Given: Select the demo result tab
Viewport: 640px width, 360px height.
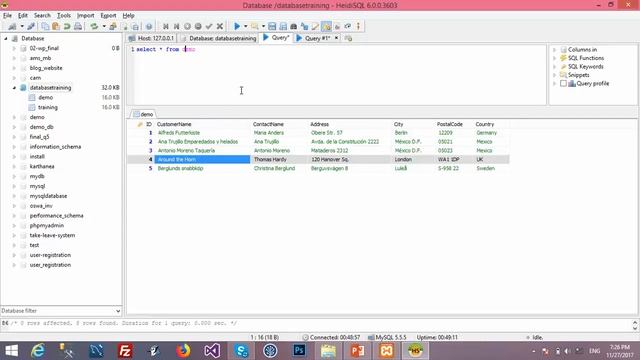Looking at the screenshot, I should coord(143,114).
